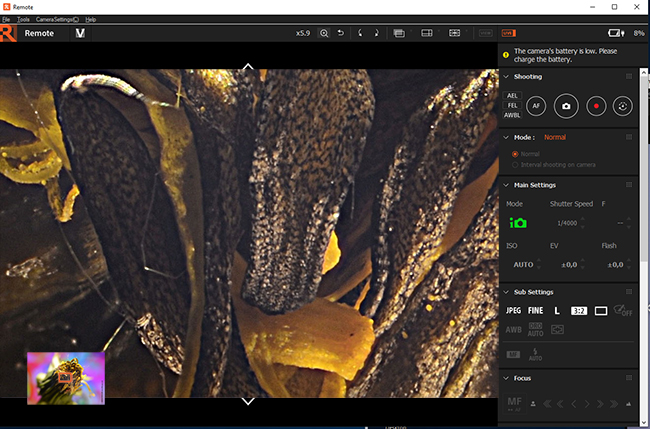
Task: Choose Interval shooting on camera option
Action: (516, 164)
